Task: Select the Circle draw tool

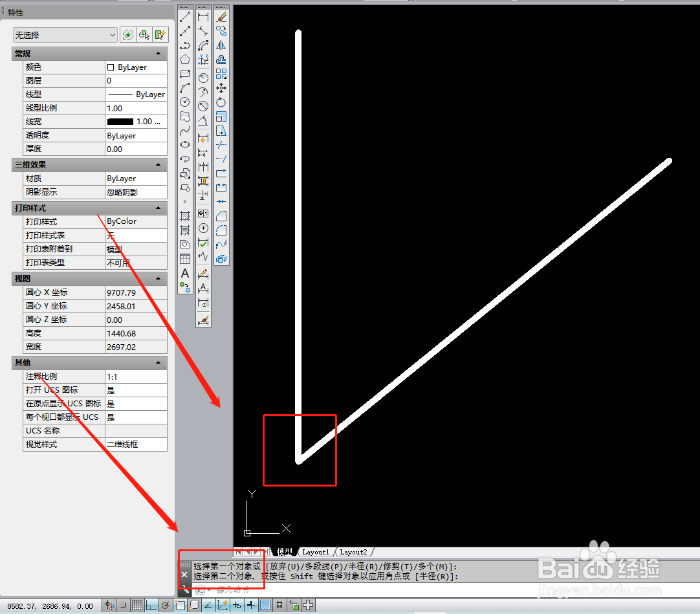Action: pyautogui.click(x=185, y=102)
